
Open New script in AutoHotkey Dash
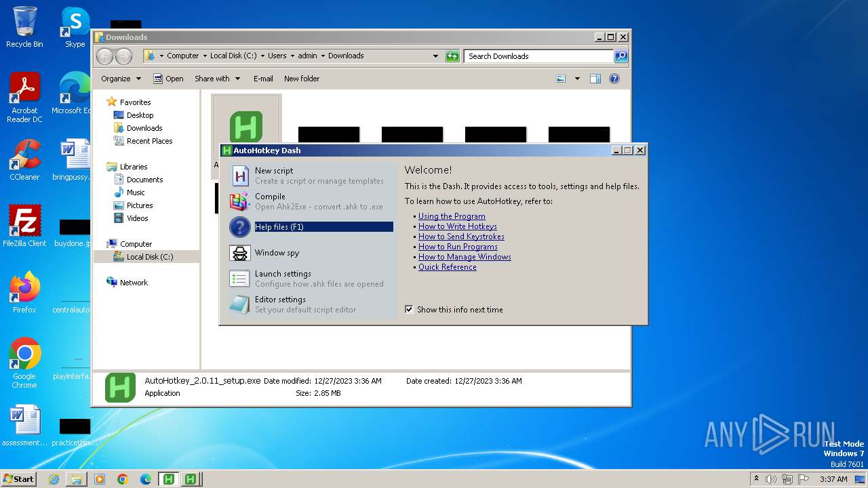point(274,171)
